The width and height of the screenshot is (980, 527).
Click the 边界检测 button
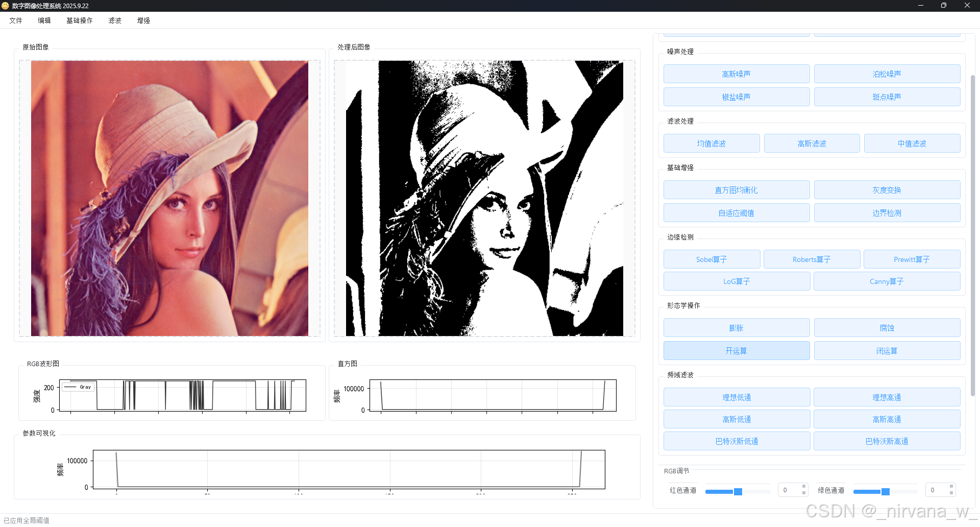(x=887, y=213)
